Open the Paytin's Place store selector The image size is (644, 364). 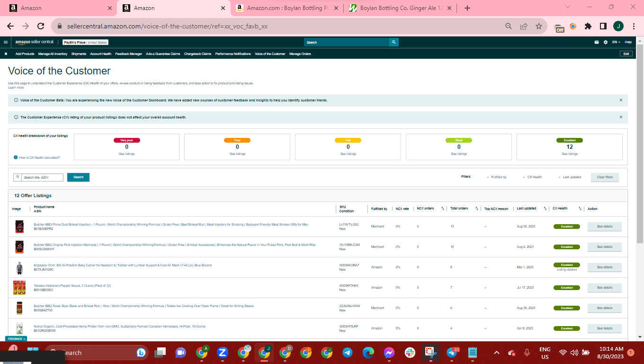[x=85, y=42]
